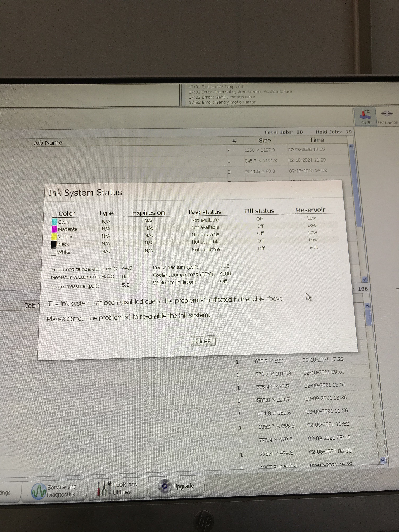Click the UV lamps off status log entry

pyautogui.click(x=216, y=87)
